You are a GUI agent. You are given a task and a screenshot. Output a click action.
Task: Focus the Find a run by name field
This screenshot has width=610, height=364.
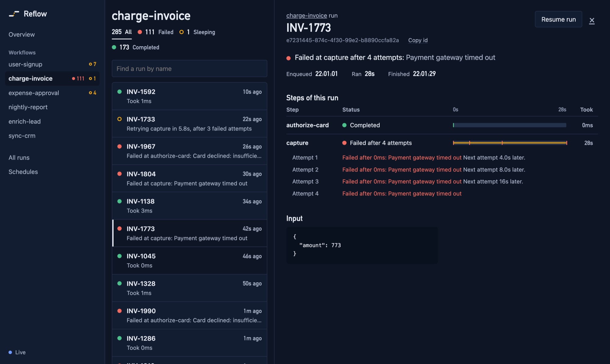tap(189, 69)
